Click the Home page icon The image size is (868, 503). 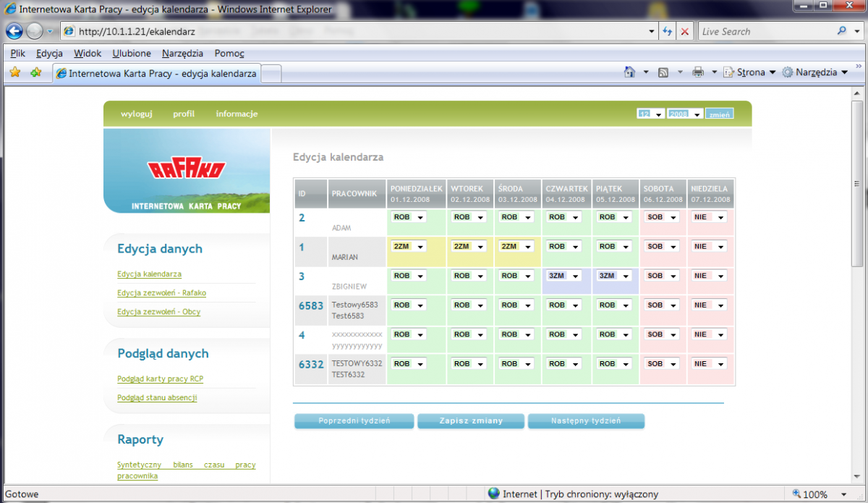629,72
